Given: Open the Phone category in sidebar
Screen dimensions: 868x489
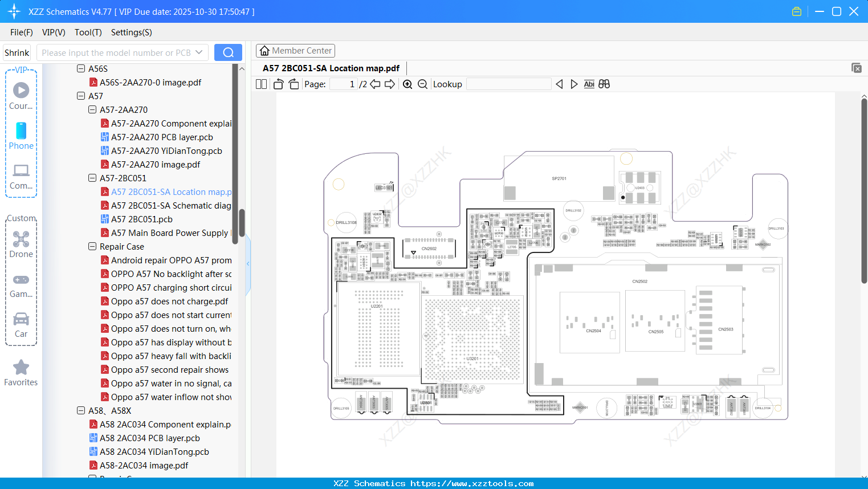Looking at the screenshot, I should 21,136.
